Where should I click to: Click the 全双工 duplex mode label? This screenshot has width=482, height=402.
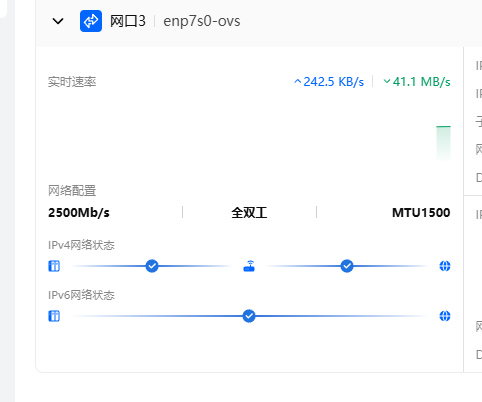tap(249, 213)
